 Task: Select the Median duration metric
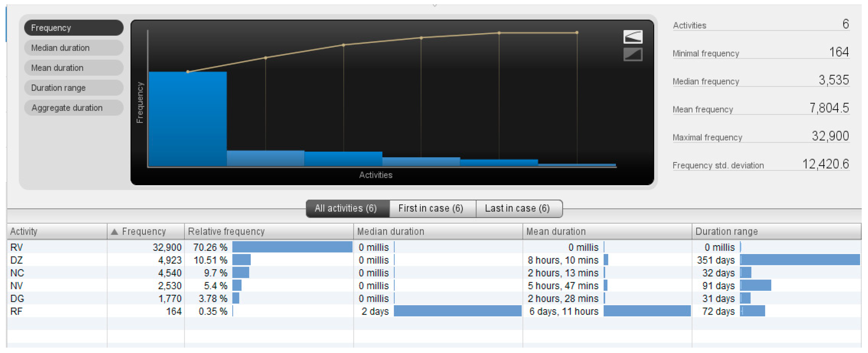pos(74,48)
